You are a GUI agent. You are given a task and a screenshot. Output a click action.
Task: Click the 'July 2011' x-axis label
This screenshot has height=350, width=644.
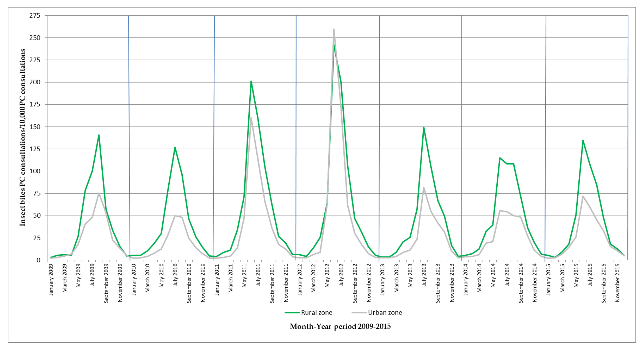[x=258, y=275]
